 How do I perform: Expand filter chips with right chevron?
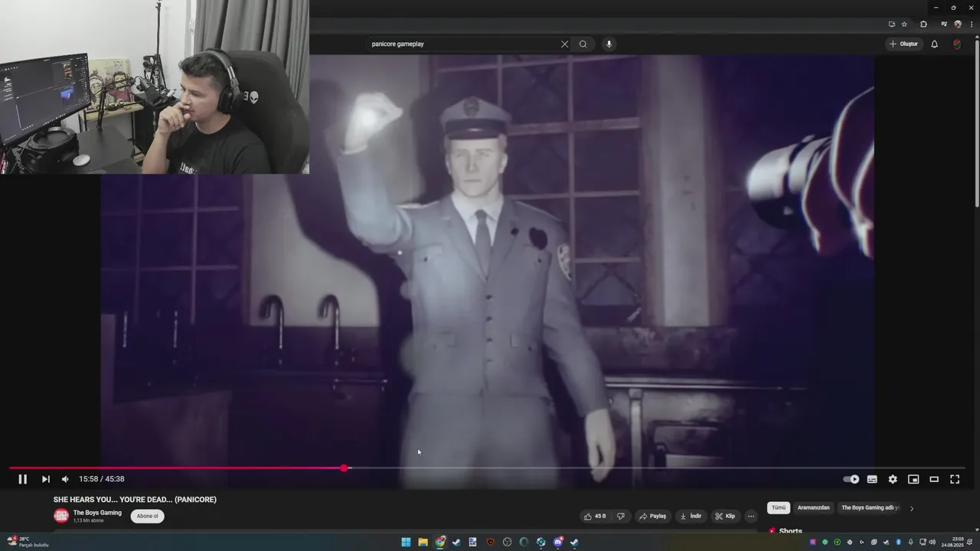911,508
